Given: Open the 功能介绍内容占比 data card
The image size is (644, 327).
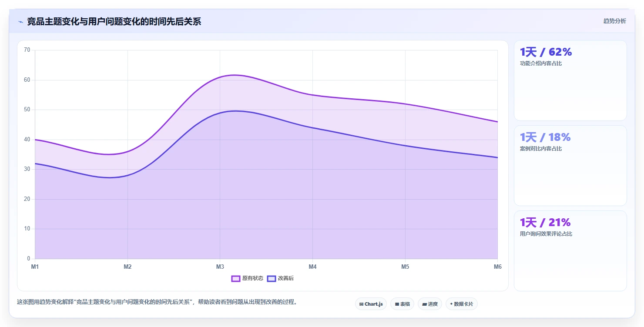Looking at the screenshot, I should click(x=570, y=80).
